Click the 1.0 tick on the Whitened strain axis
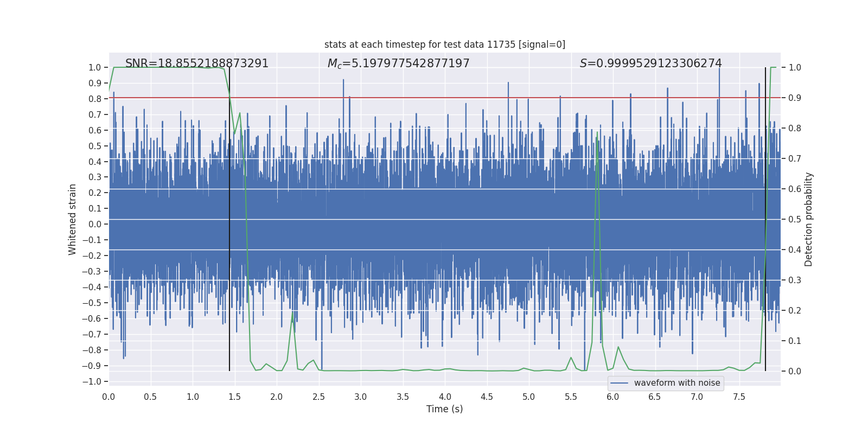Screen dimensions: 868x434 95,67
